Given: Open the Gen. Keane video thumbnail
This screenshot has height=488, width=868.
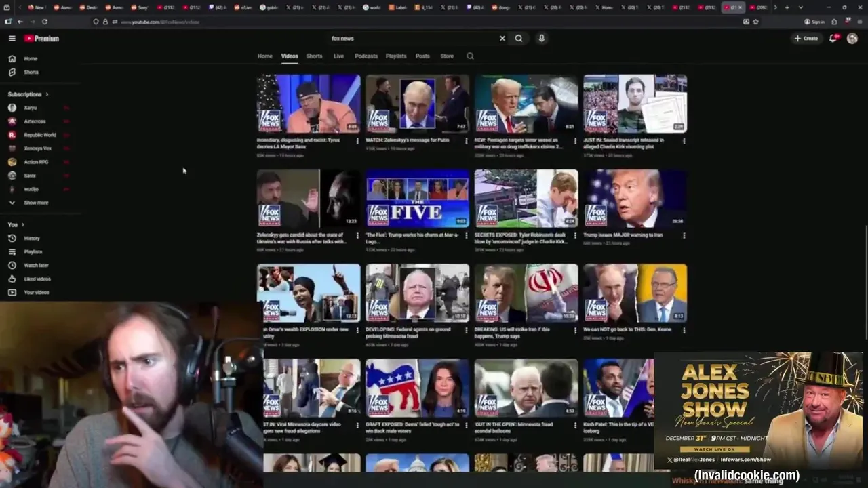Looking at the screenshot, I should coord(635,293).
